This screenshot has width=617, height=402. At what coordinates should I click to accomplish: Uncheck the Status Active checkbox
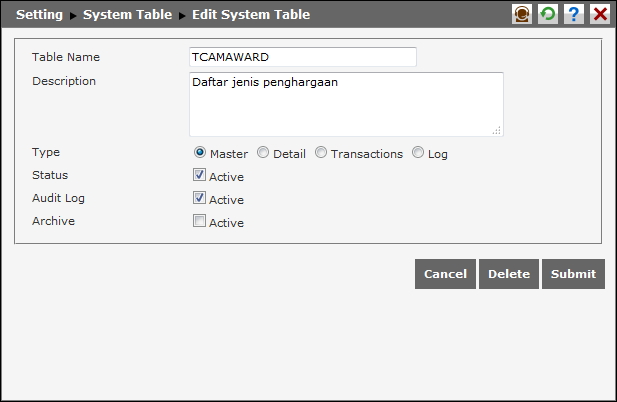coord(200,176)
